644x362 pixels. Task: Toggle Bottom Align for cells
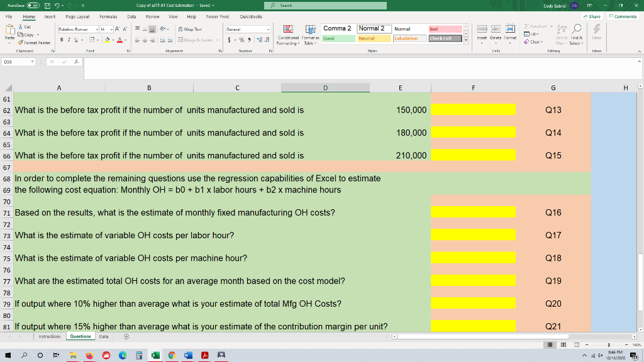tap(152, 29)
